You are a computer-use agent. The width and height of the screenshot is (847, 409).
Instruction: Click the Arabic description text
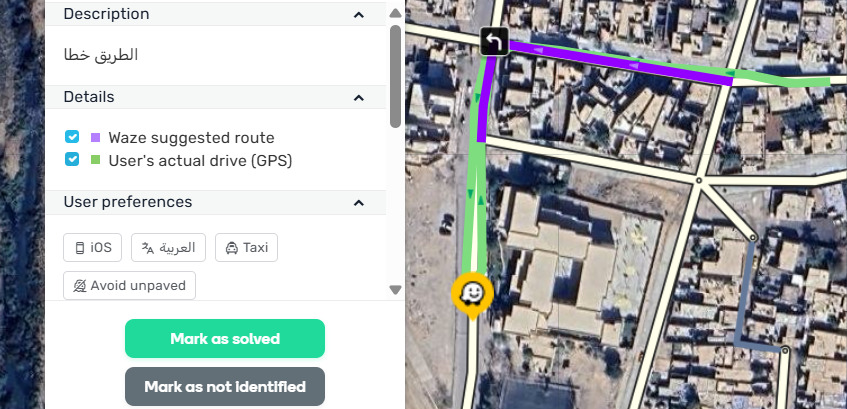click(101, 56)
